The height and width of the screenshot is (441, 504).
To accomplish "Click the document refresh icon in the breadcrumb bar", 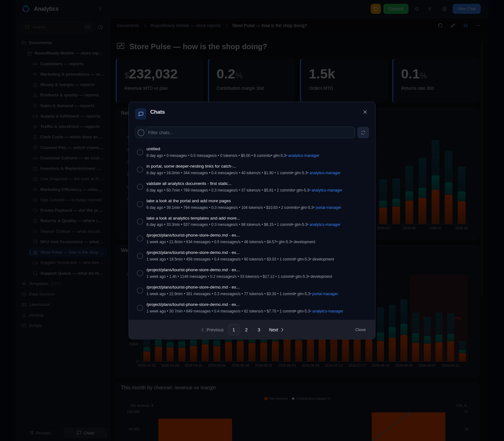I will coord(440,26).
